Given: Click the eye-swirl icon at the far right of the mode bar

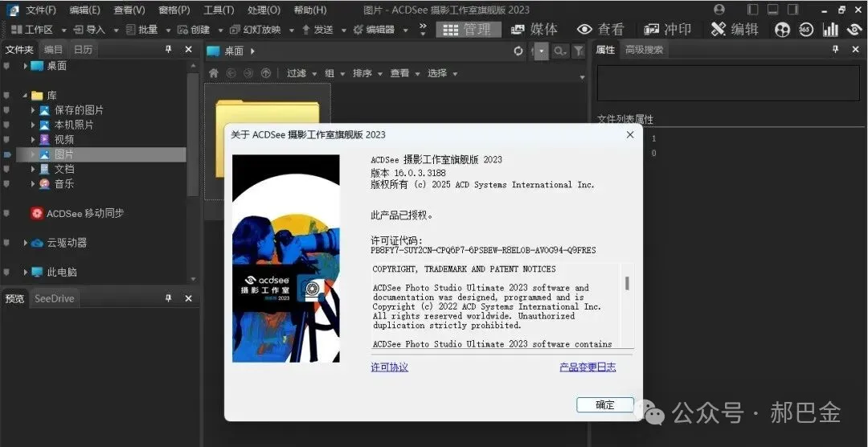Looking at the screenshot, I should tap(854, 30).
